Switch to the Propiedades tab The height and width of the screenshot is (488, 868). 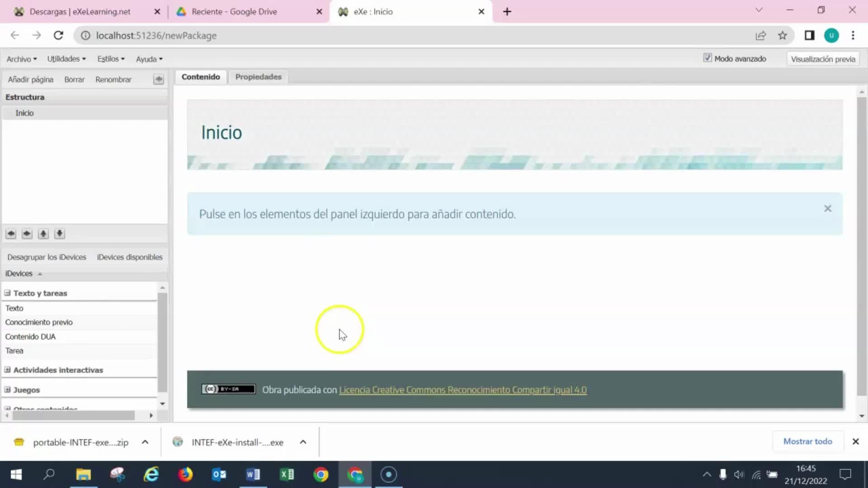point(258,77)
